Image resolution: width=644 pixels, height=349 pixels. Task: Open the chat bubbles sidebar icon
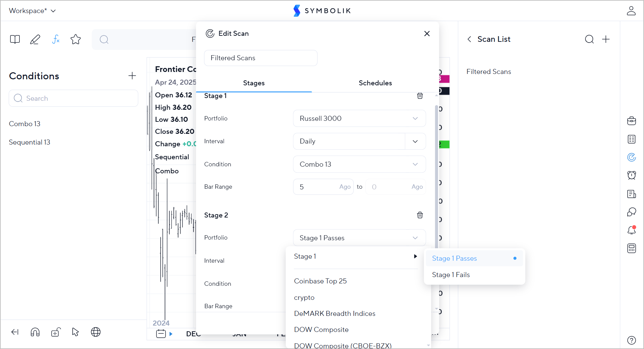coord(632,212)
